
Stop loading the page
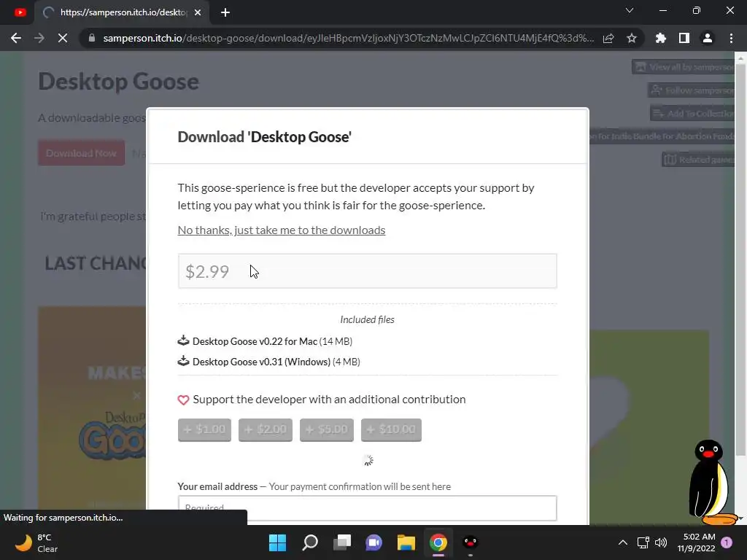pyautogui.click(x=63, y=38)
